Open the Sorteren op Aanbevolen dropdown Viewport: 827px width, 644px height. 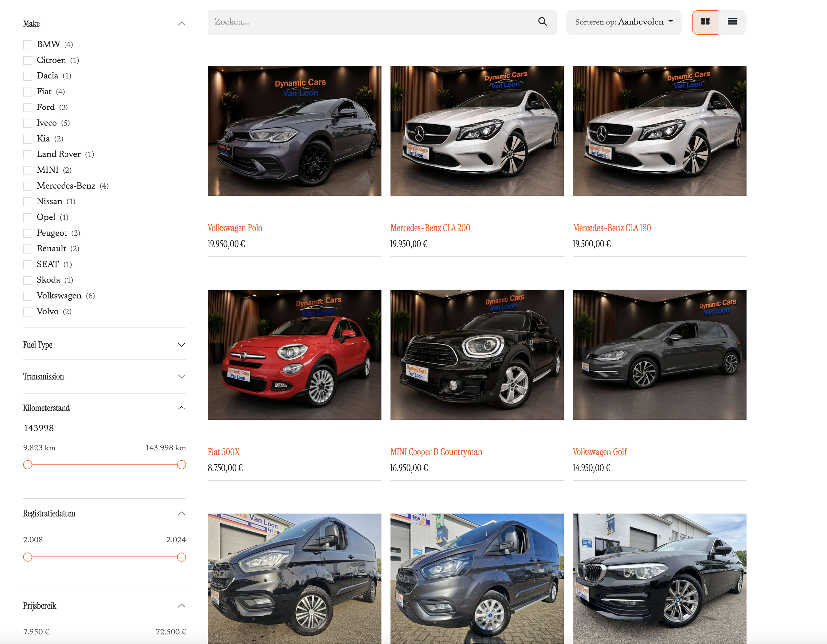pyautogui.click(x=624, y=22)
